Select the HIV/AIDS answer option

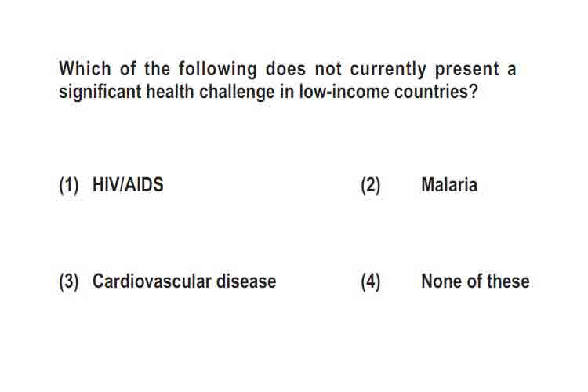(x=128, y=184)
